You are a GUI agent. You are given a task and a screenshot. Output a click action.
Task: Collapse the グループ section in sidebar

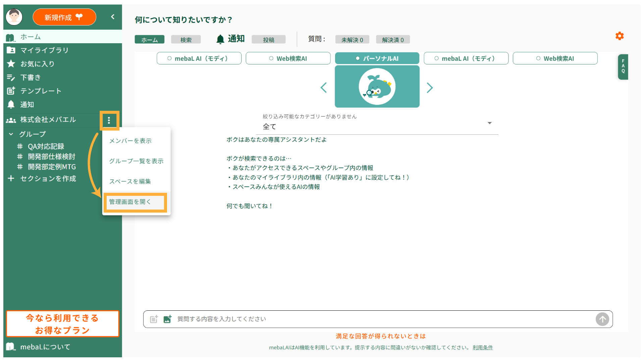click(11, 134)
